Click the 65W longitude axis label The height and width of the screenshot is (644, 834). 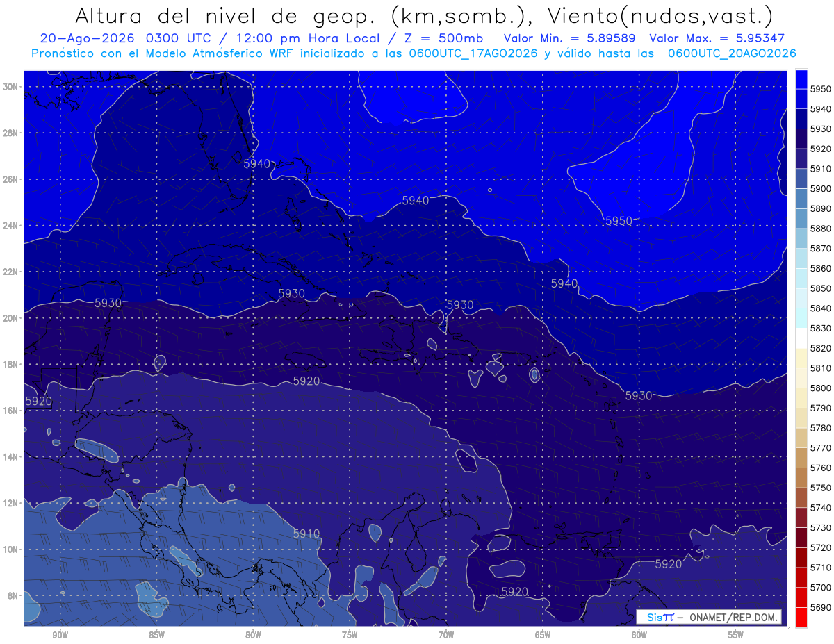pos(543,635)
